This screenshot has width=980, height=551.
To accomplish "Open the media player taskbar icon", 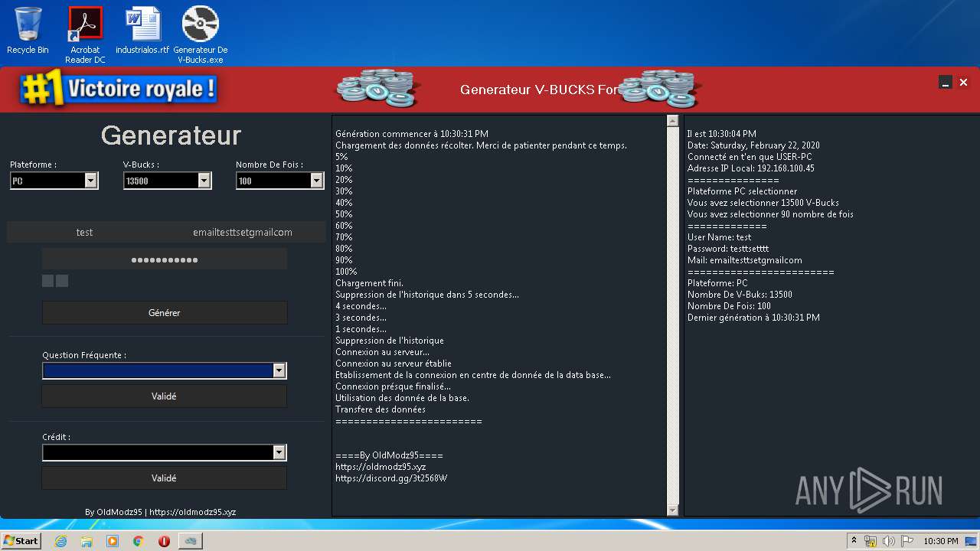I will coord(113,541).
